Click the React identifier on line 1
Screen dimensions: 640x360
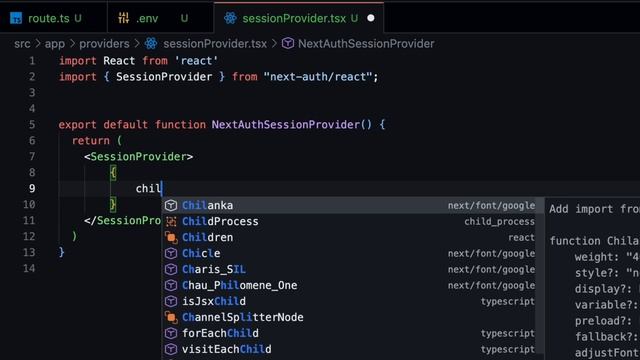point(119,61)
